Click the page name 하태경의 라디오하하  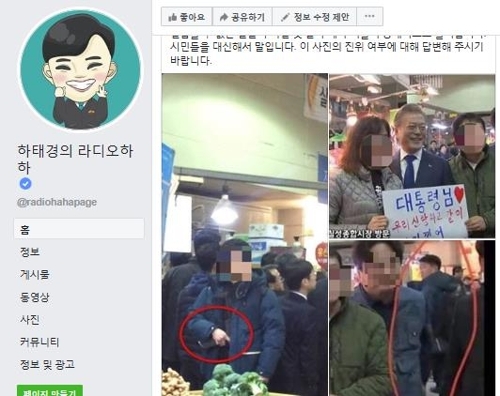pyautogui.click(x=76, y=159)
